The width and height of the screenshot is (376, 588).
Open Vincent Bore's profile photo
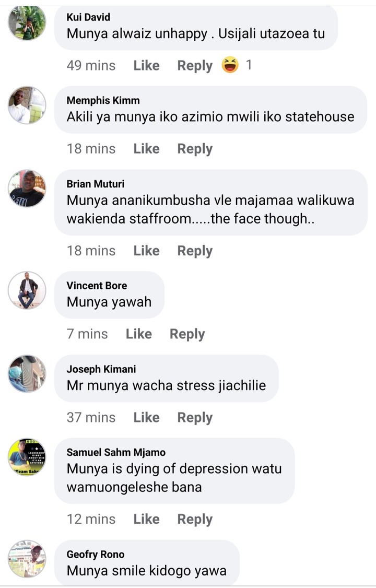(x=27, y=290)
